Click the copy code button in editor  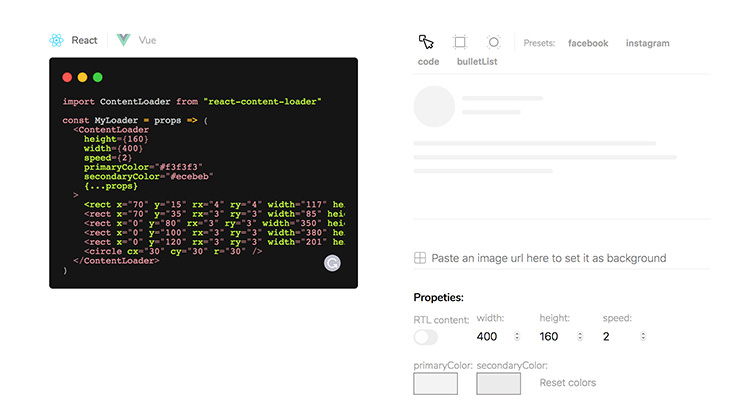click(332, 263)
